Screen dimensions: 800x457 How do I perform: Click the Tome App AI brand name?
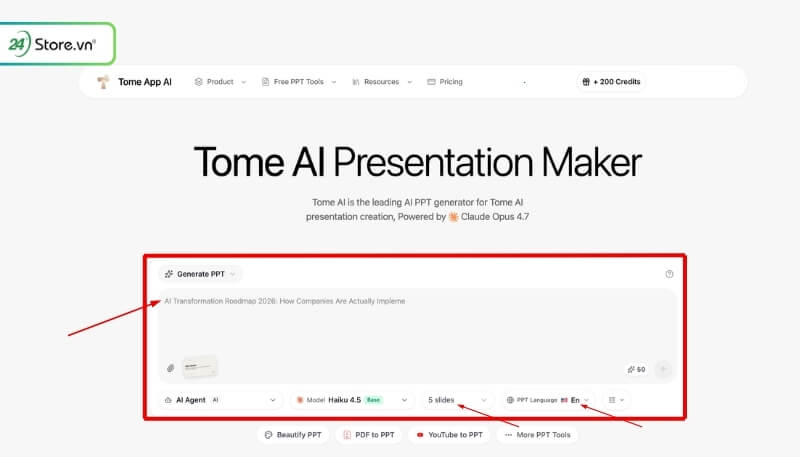tap(145, 82)
